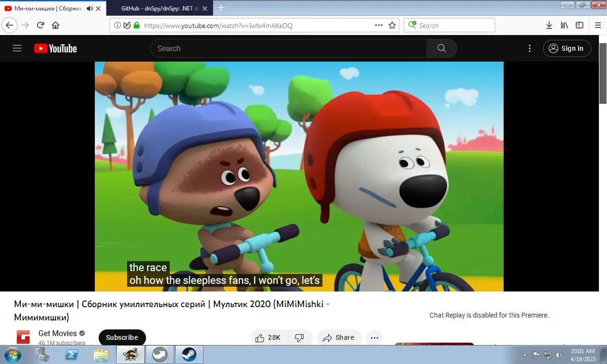Click the green connection padlock icon
The height and width of the screenshot is (364, 607).
click(137, 25)
